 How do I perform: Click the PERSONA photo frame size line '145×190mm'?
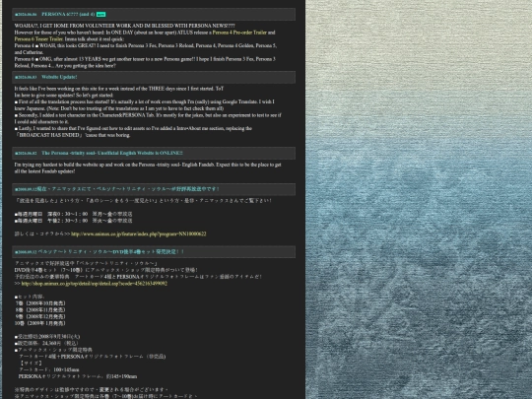click(78, 376)
